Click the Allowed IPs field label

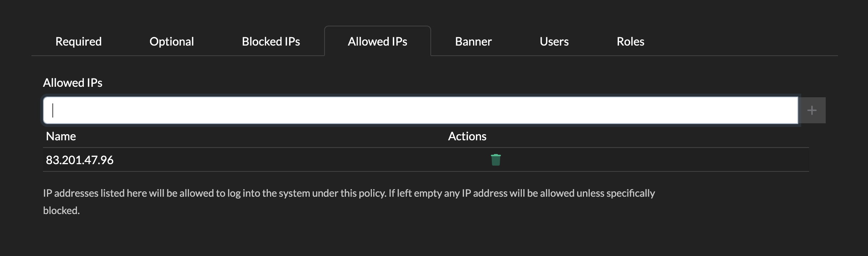pos(72,83)
